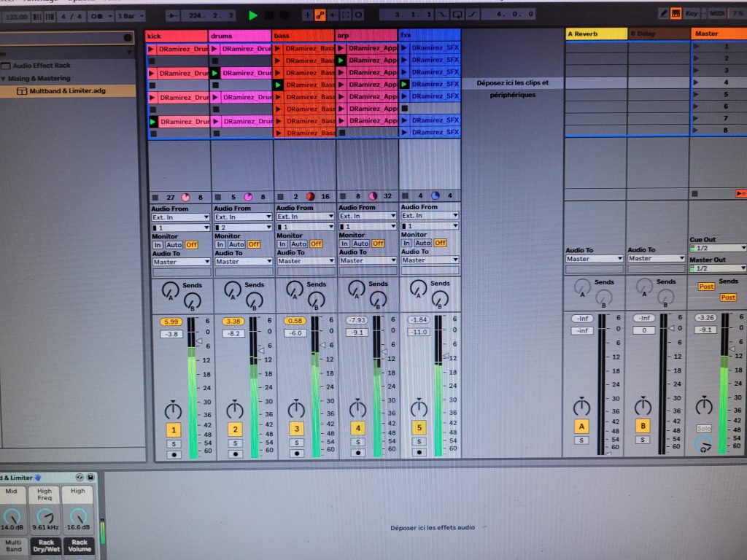747x560 pixels.
Task: Solo the bass track with its S button
Action: click(296, 443)
